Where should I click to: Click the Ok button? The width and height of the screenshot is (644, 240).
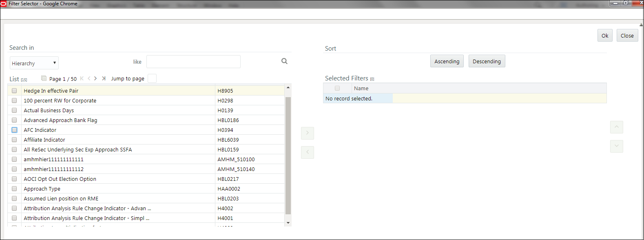(x=605, y=36)
